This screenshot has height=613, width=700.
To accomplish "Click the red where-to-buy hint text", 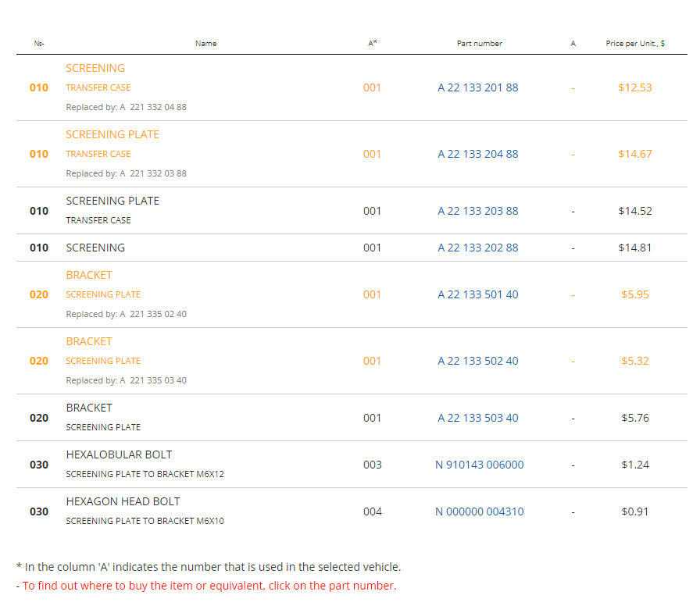I will (209, 586).
